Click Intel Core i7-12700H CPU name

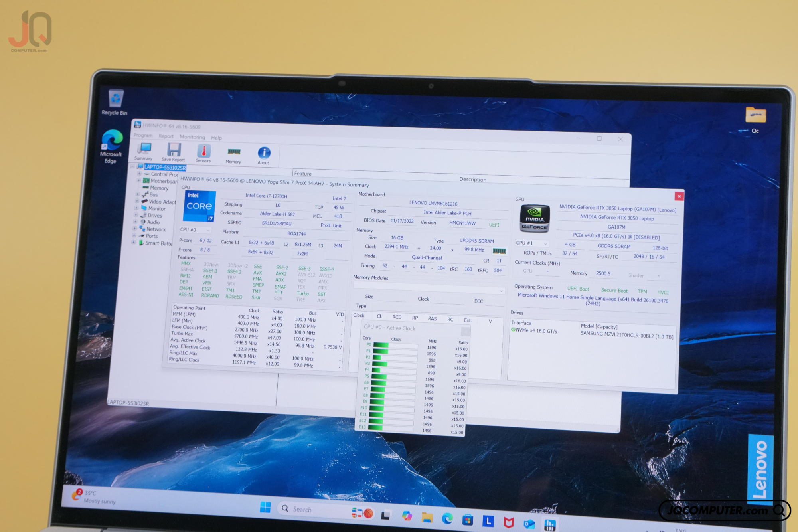pos(266,196)
